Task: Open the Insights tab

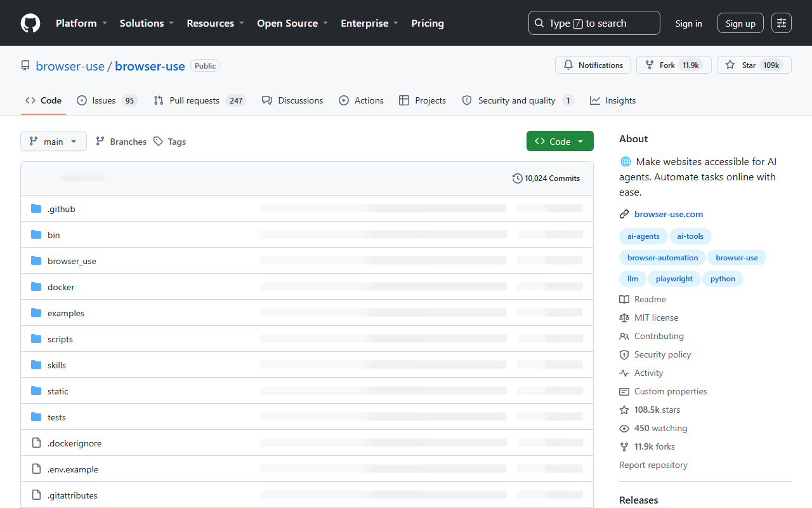Action: coord(613,100)
